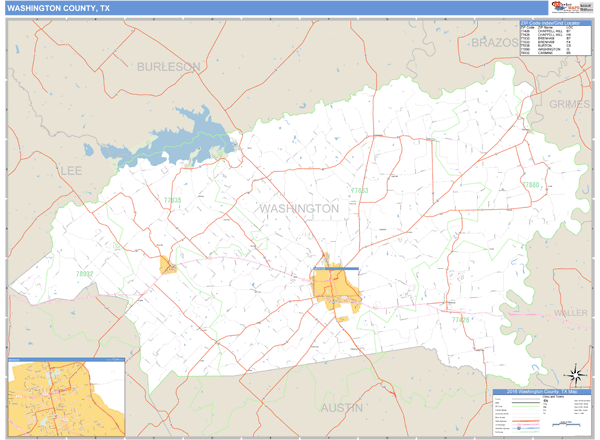Click the BRAZOS county label

pyautogui.click(x=495, y=43)
